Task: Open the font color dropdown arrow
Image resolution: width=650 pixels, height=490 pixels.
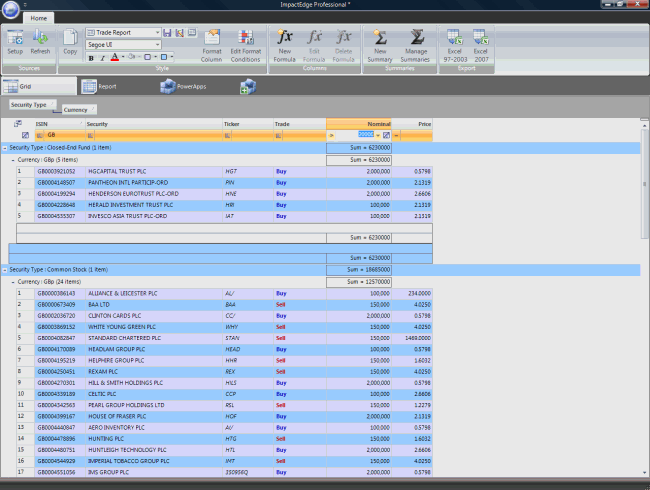Action: click(x=123, y=57)
